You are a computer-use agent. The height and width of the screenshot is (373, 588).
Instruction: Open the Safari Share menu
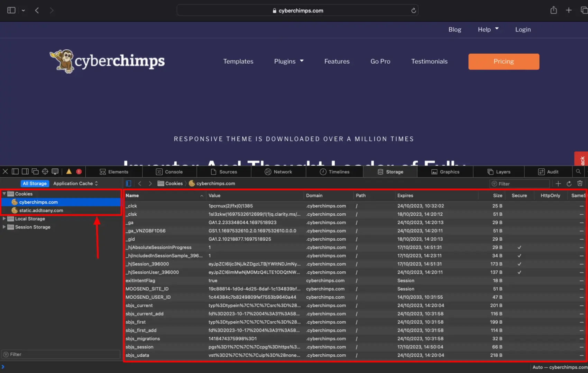(554, 10)
